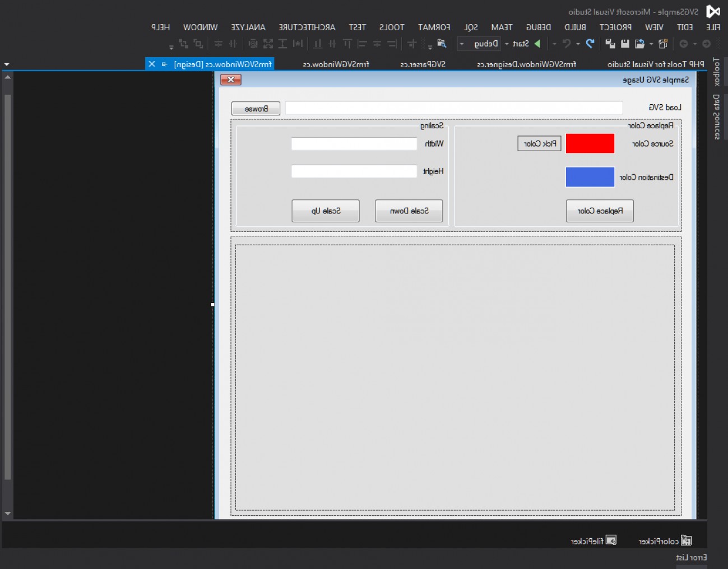Select the Width textbox in the Scaling group
Screen dimensions: 728x569
point(354,143)
